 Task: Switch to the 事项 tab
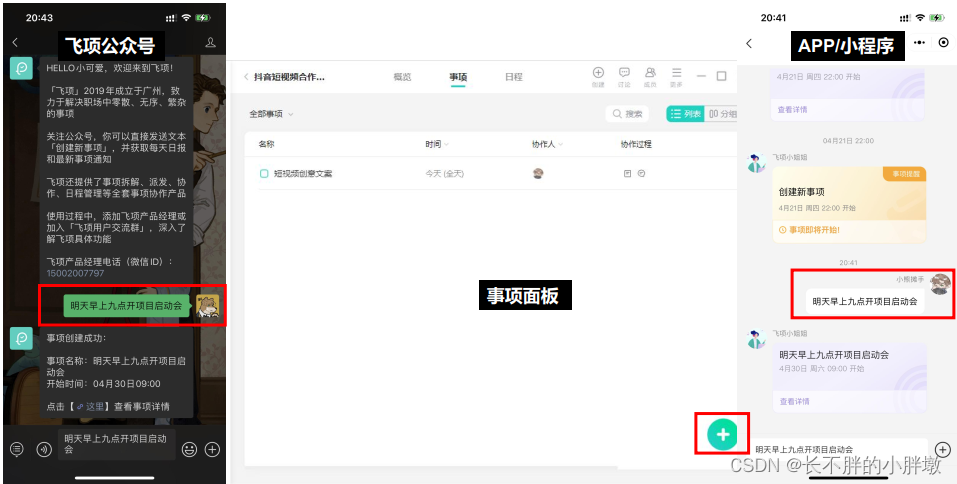(x=458, y=77)
